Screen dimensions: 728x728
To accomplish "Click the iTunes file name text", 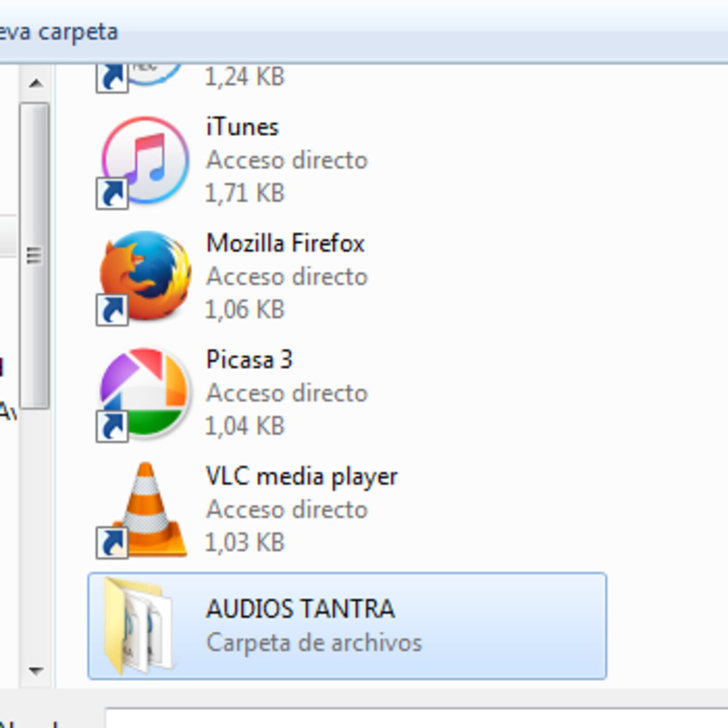I will [x=242, y=127].
